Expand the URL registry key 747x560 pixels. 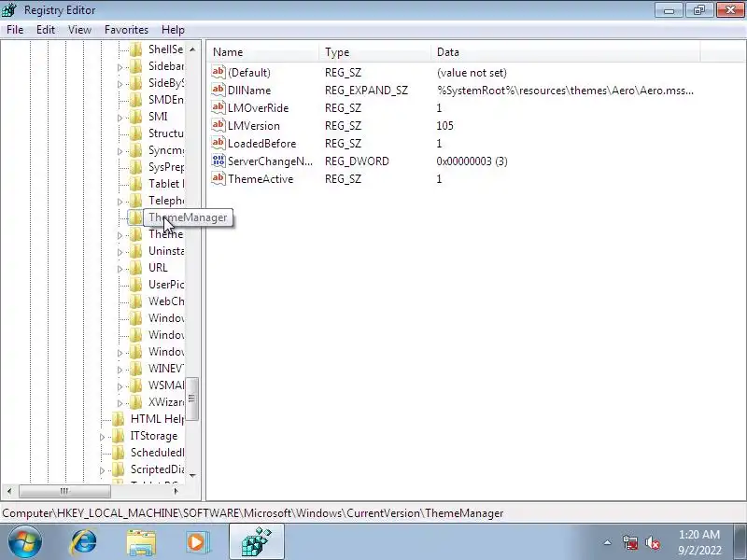120,269
